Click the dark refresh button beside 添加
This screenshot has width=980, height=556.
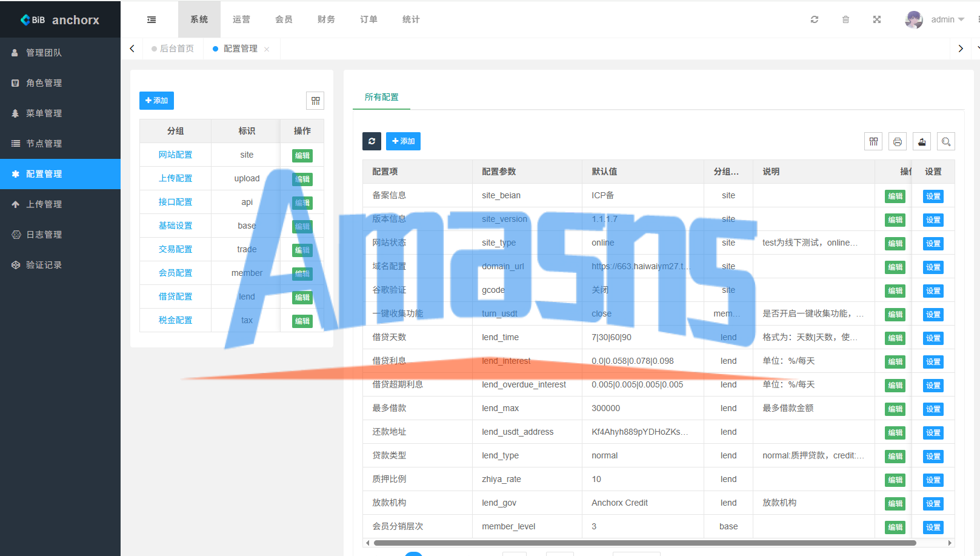[x=372, y=141]
